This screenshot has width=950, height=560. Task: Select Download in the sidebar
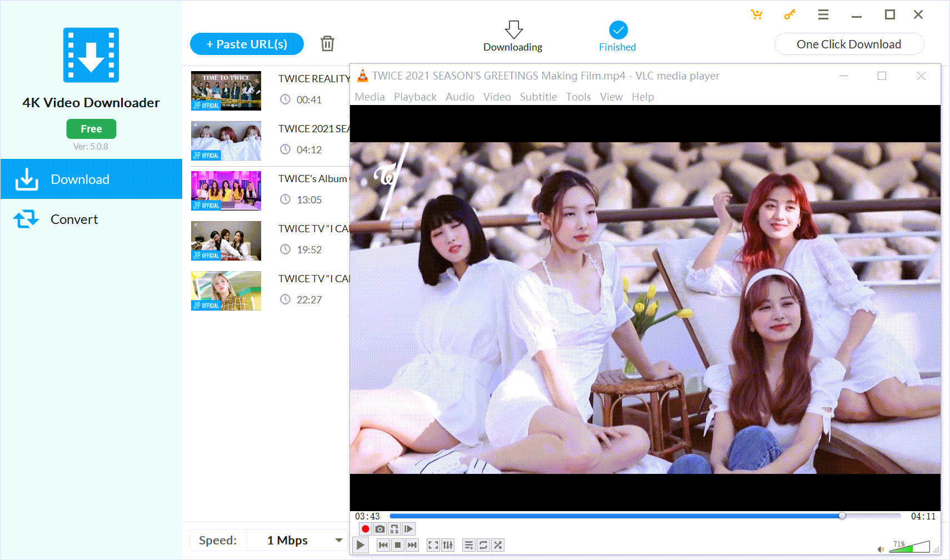click(91, 179)
